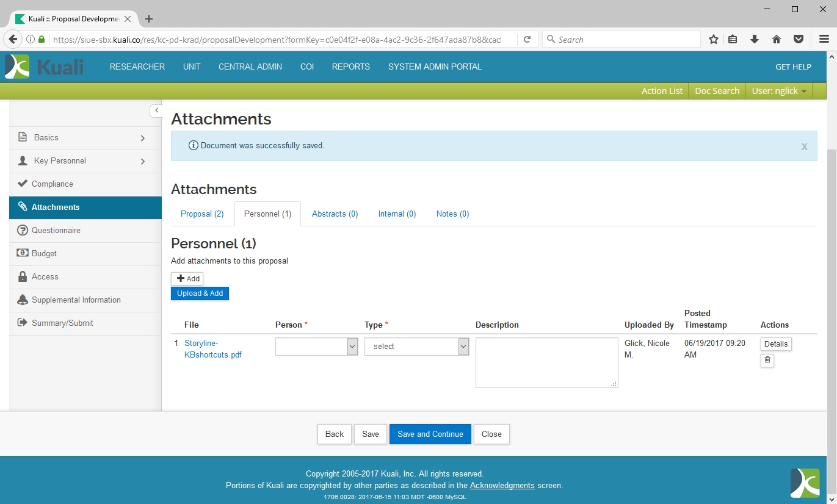Collapse the sidebar with arrow icon
The height and width of the screenshot is (504, 837).
pyautogui.click(x=156, y=110)
